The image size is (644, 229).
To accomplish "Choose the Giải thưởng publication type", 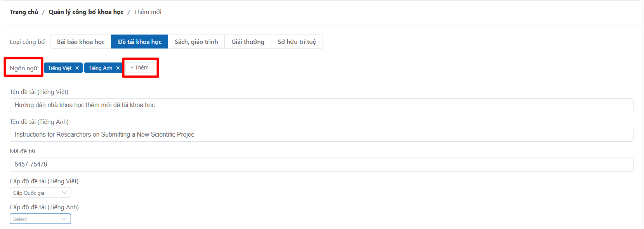I will pyautogui.click(x=248, y=42).
